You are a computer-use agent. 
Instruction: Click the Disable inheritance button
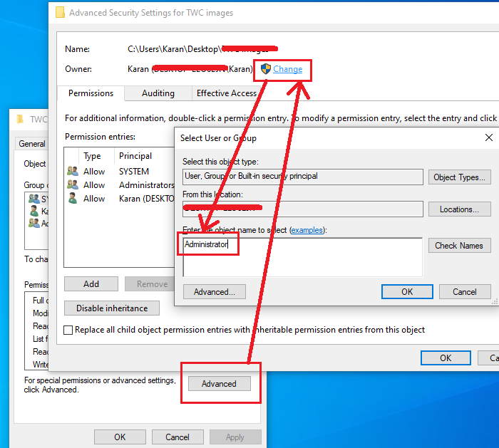pyautogui.click(x=112, y=308)
